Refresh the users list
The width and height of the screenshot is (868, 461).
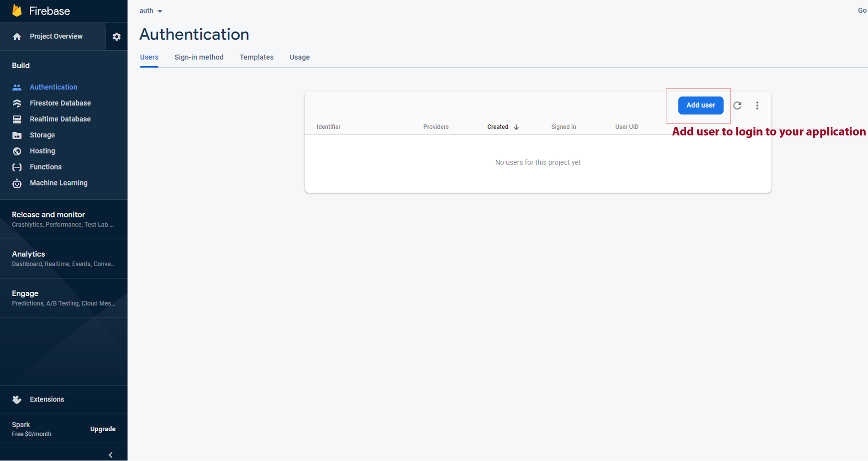click(737, 106)
